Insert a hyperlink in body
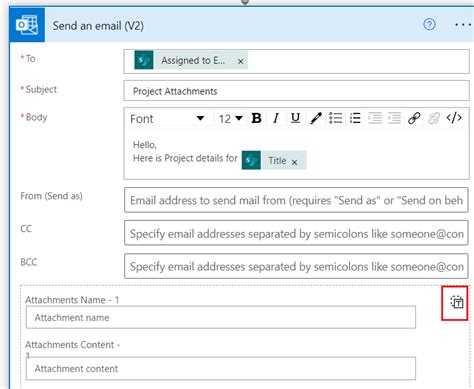474x389 pixels. [414, 118]
